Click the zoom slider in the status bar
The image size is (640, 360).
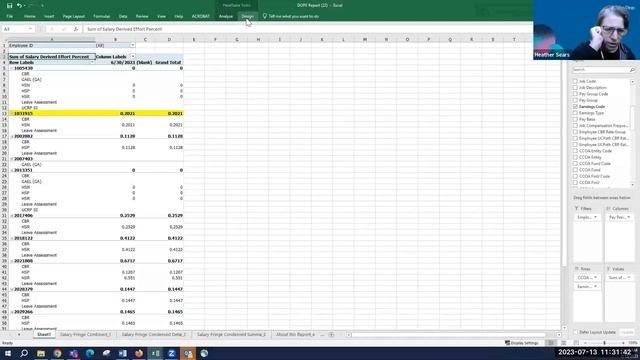coord(604,343)
